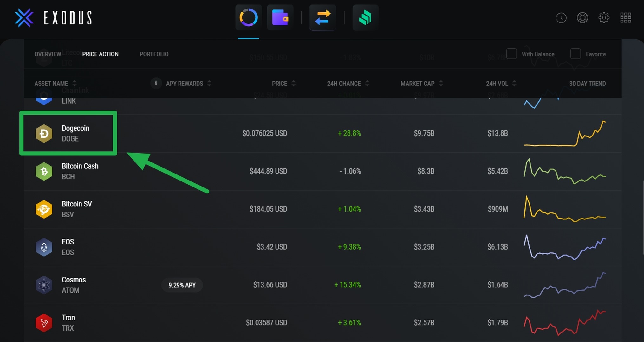644x342 pixels.
Task: Click the EOS coin icon
Action: pyautogui.click(x=44, y=247)
